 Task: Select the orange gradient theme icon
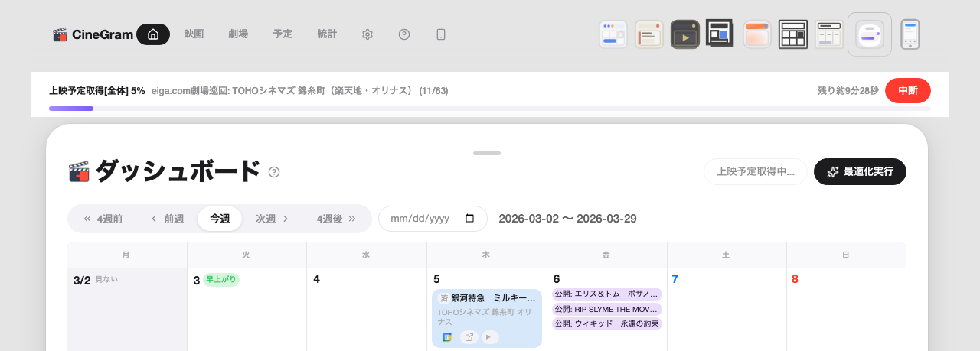tap(757, 34)
